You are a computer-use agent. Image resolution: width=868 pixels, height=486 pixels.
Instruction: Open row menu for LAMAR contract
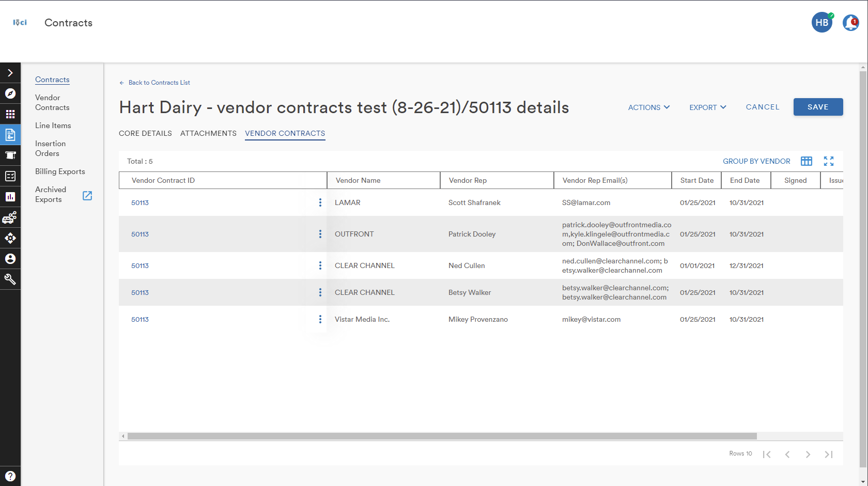(x=320, y=202)
